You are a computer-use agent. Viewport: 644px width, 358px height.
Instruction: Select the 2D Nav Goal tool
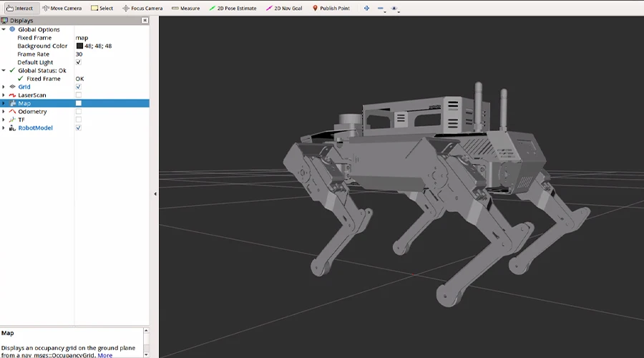pos(284,8)
